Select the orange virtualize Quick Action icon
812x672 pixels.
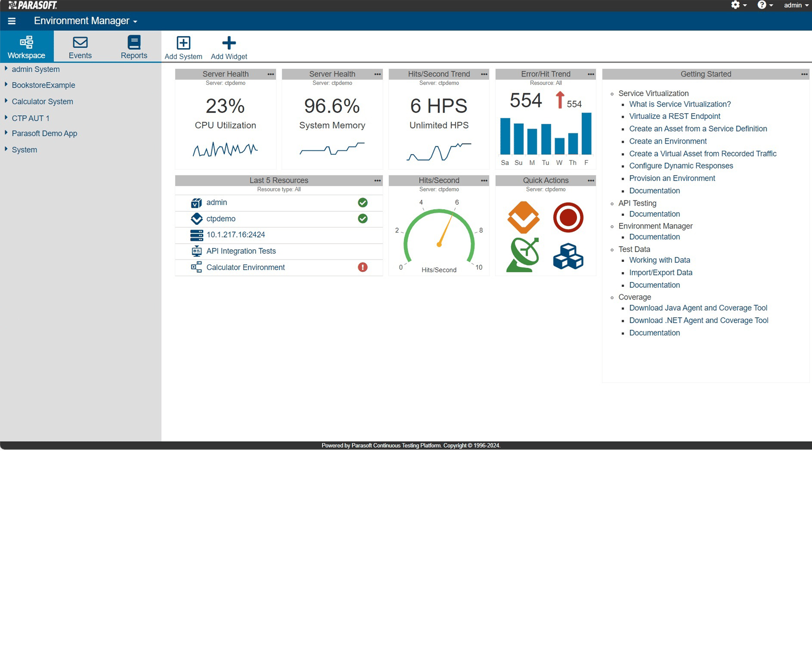(x=523, y=217)
